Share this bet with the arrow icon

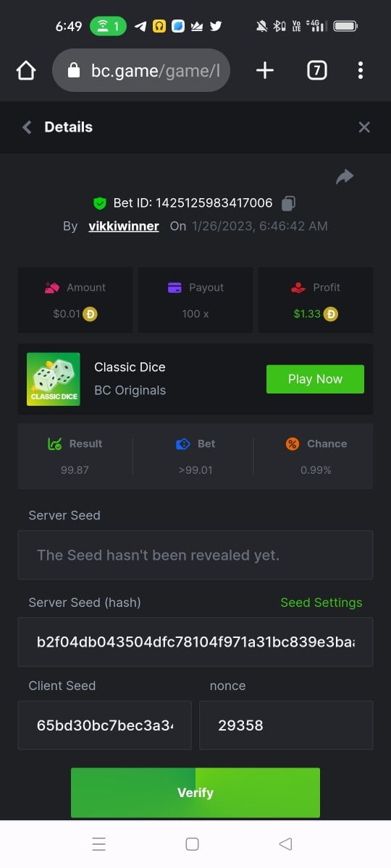(x=345, y=176)
